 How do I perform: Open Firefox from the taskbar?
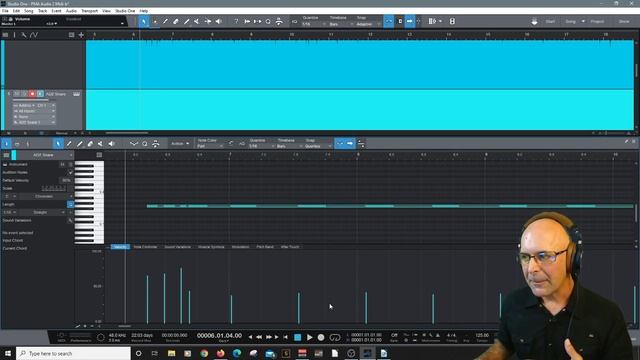(220, 353)
